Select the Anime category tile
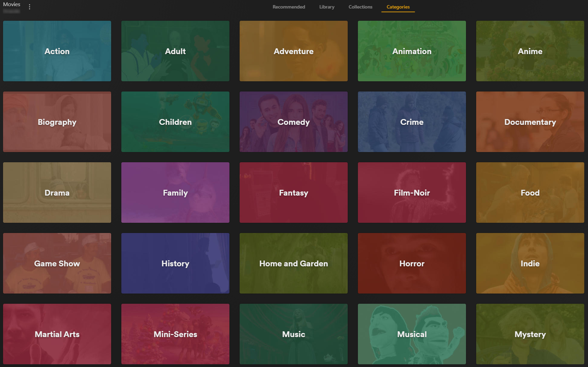Screen dimensions: 588x367 (530, 51)
